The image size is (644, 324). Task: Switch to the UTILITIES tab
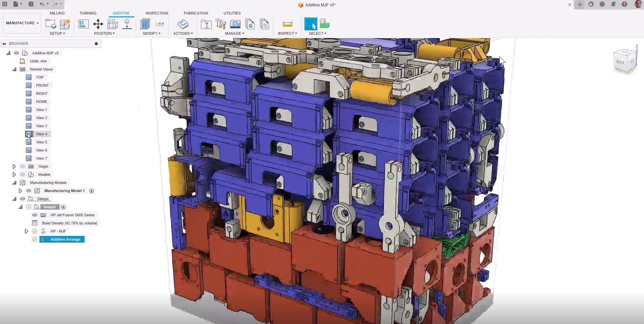(x=232, y=13)
